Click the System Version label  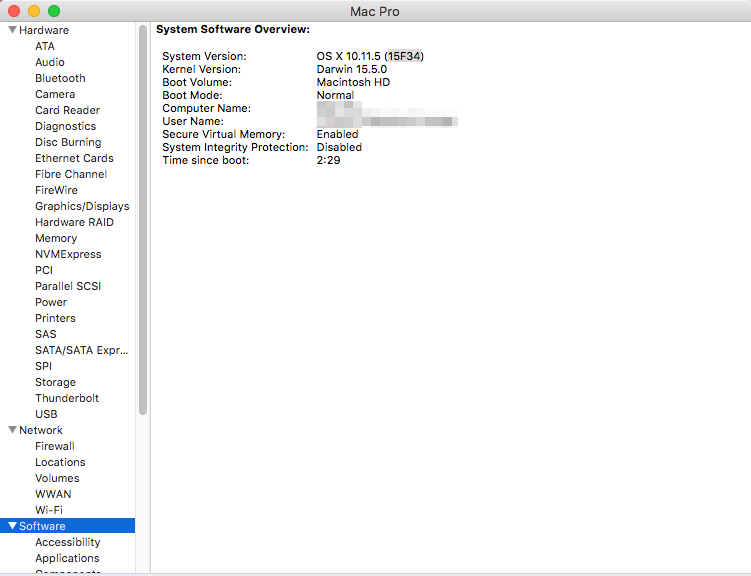[205, 56]
